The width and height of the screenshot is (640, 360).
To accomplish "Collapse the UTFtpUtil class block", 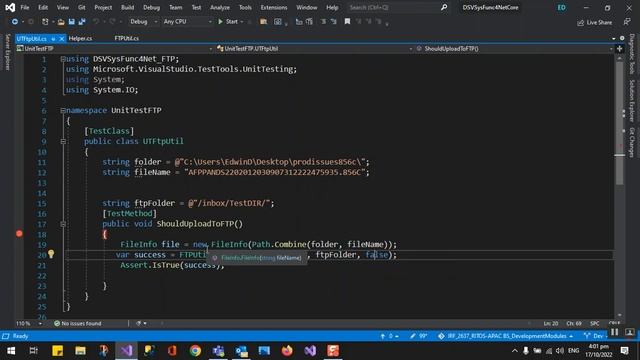I will tap(63, 142).
